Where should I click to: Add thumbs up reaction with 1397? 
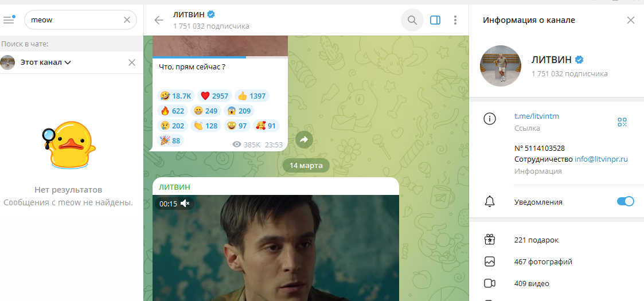tap(251, 96)
